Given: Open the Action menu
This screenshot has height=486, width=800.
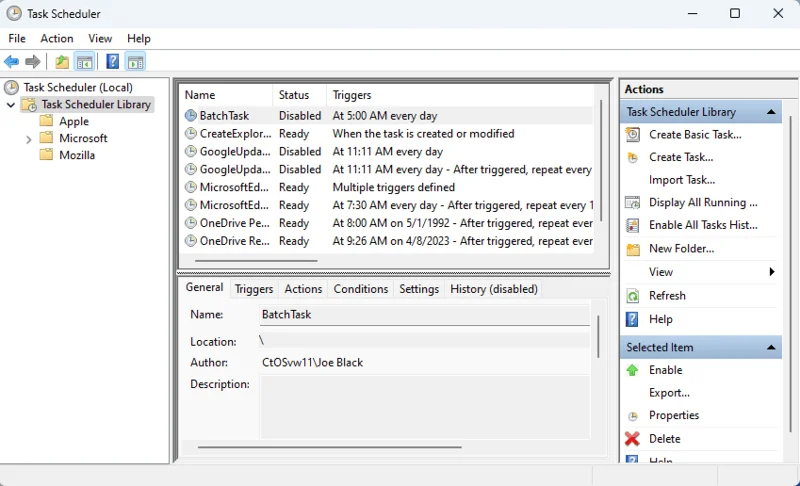Looking at the screenshot, I should click(57, 38).
